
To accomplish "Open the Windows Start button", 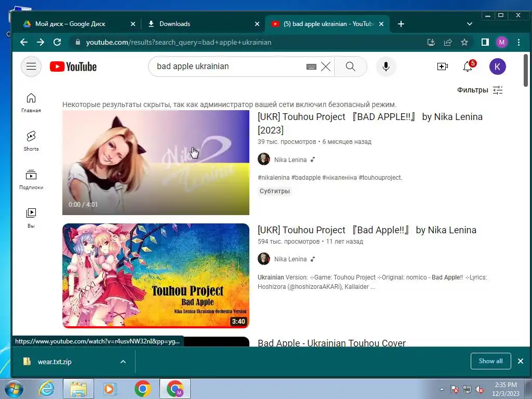I will point(13,389).
